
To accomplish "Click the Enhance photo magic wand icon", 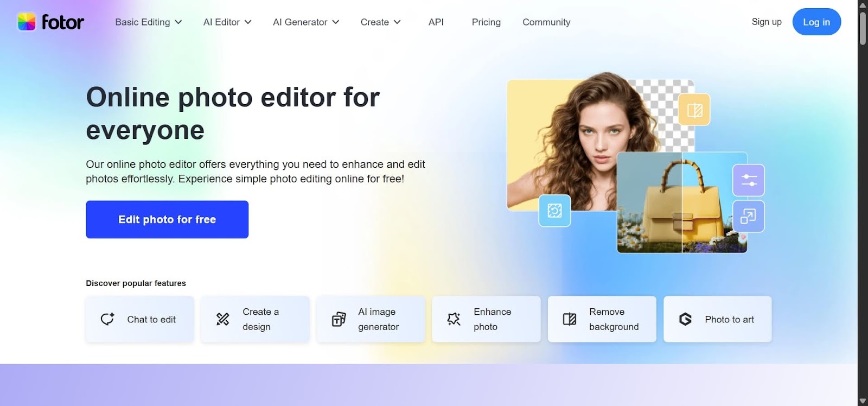I will point(454,319).
